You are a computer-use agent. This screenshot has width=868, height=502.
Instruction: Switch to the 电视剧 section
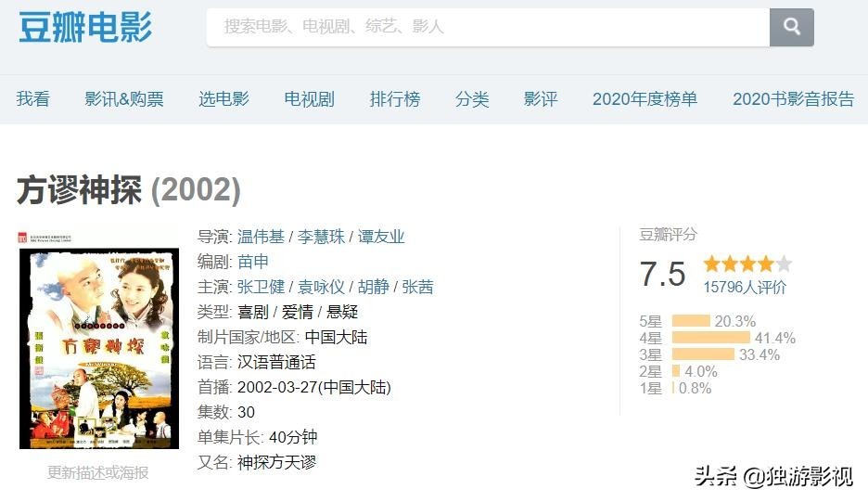click(x=309, y=99)
